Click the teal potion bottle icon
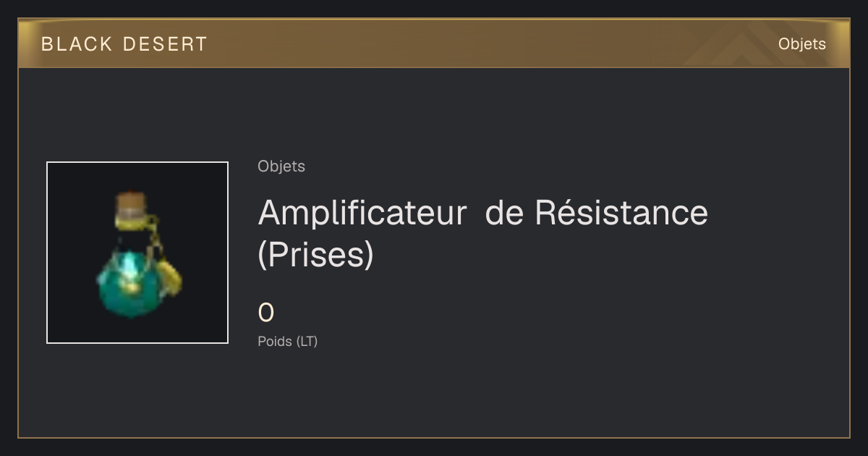Viewport: 868px width, 456px height. (139, 255)
